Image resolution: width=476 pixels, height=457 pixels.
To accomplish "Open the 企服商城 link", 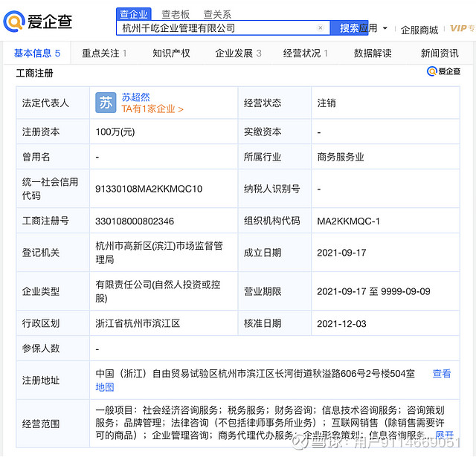I will coord(419,30).
